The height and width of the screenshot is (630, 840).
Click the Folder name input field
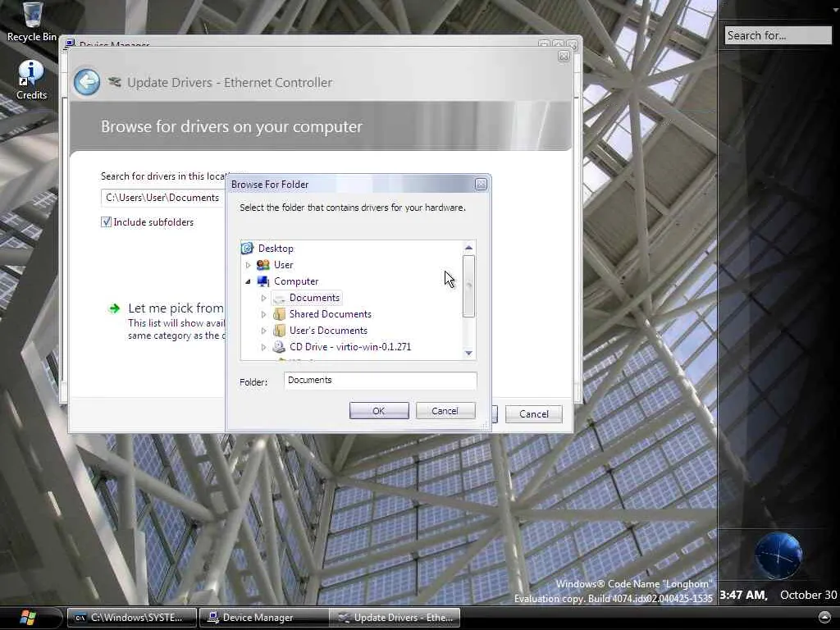(380, 381)
